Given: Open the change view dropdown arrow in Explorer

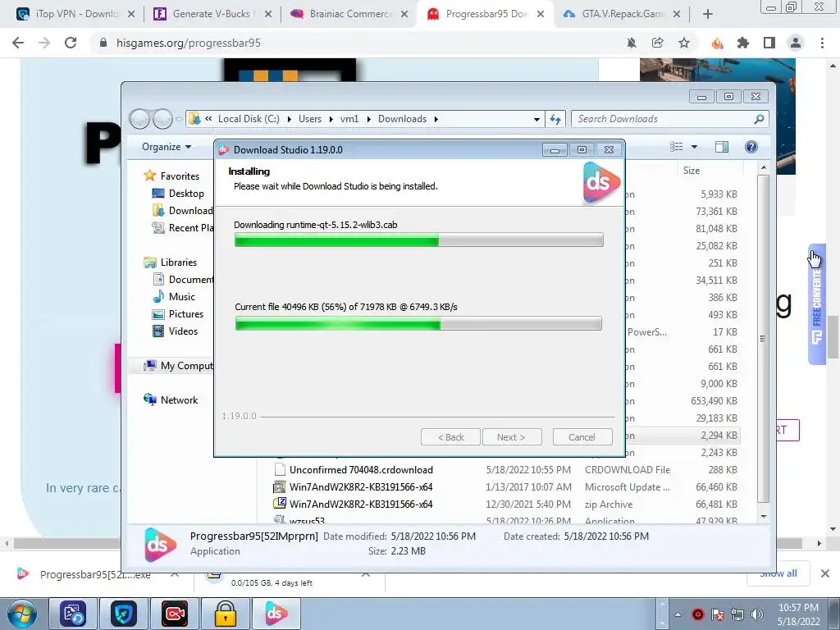Looking at the screenshot, I should point(694,147).
